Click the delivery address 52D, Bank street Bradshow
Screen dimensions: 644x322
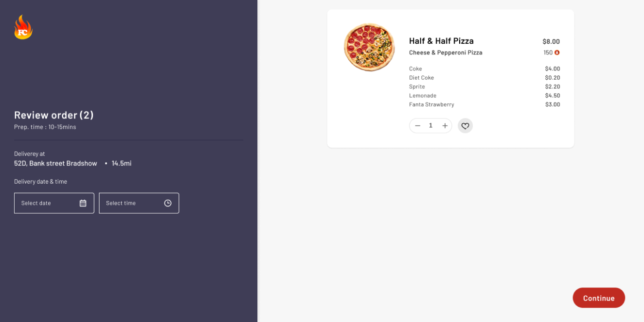[x=55, y=163]
